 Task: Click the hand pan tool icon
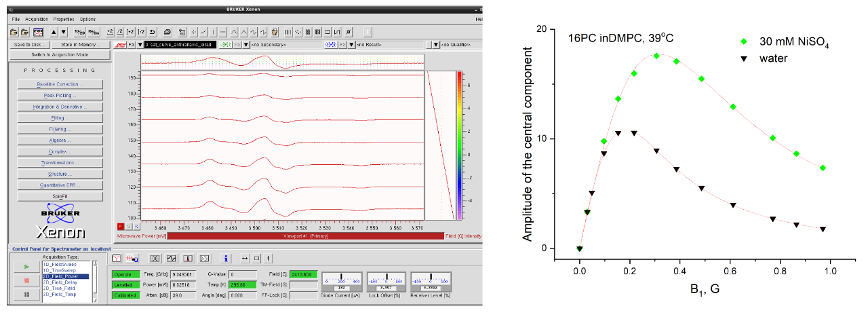click(x=274, y=32)
